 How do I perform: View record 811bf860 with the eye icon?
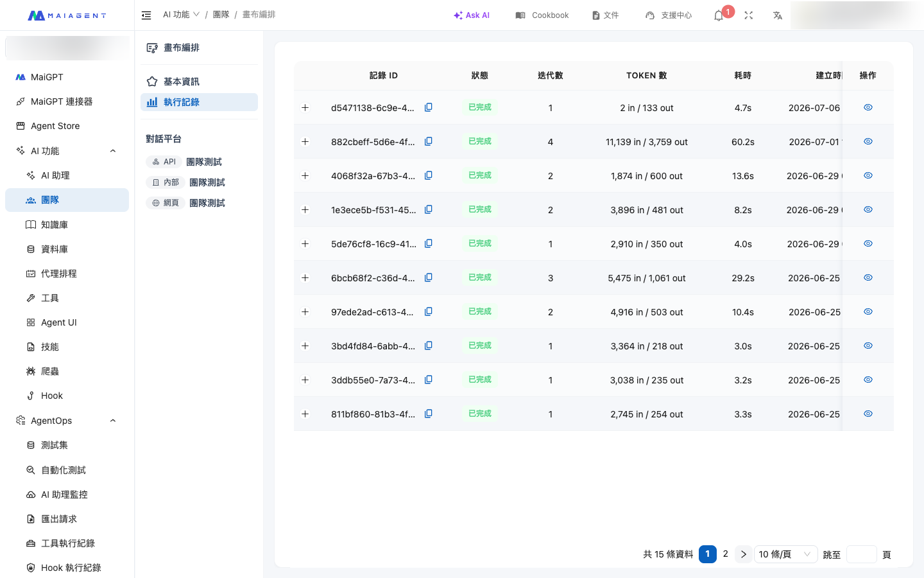tap(868, 414)
